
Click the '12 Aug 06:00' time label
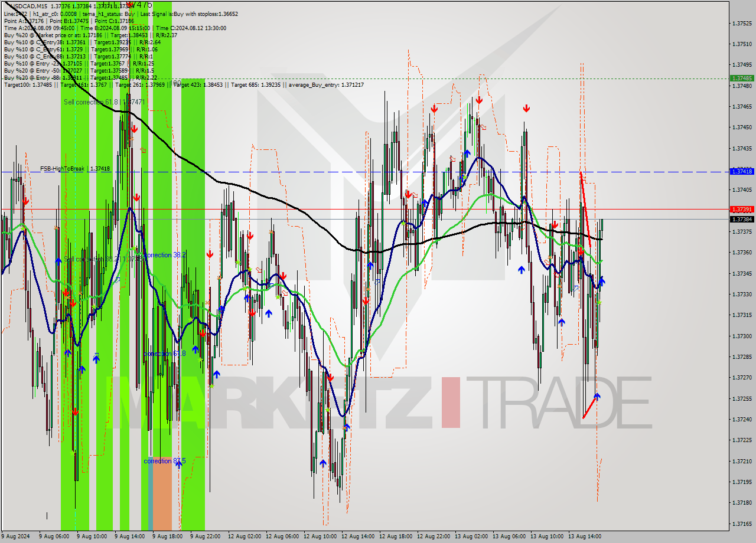pos(282,537)
